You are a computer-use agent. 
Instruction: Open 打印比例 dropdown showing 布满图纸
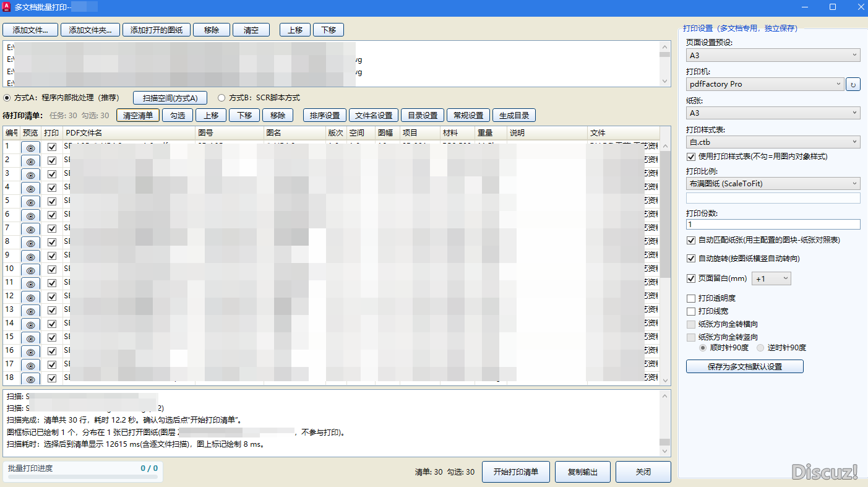(x=773, y=183)
